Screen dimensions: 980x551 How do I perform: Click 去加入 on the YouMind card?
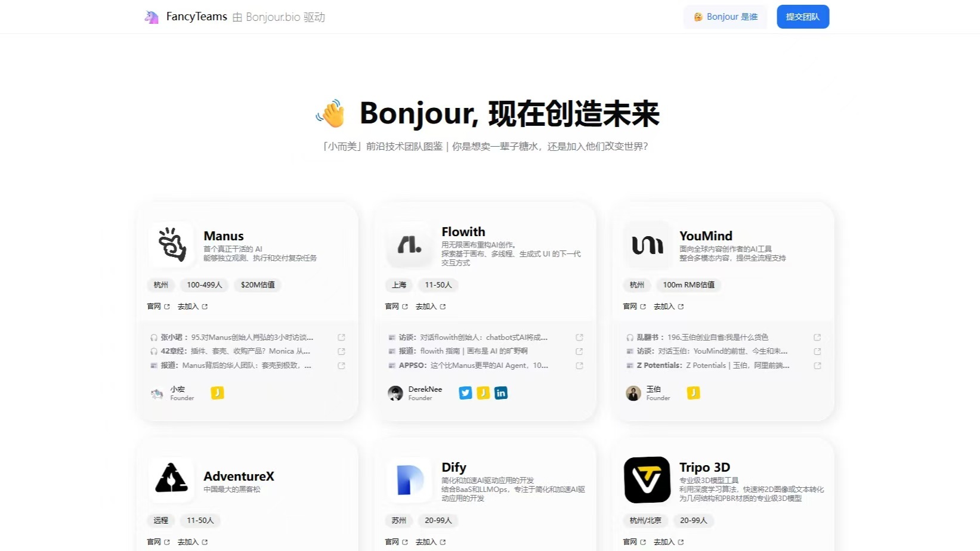pos(669,307)
